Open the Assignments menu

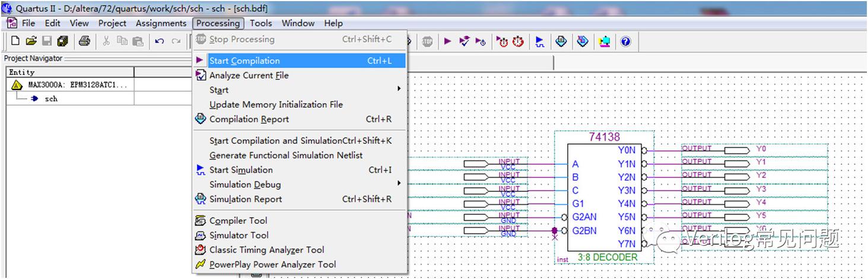tap(161, 23)
